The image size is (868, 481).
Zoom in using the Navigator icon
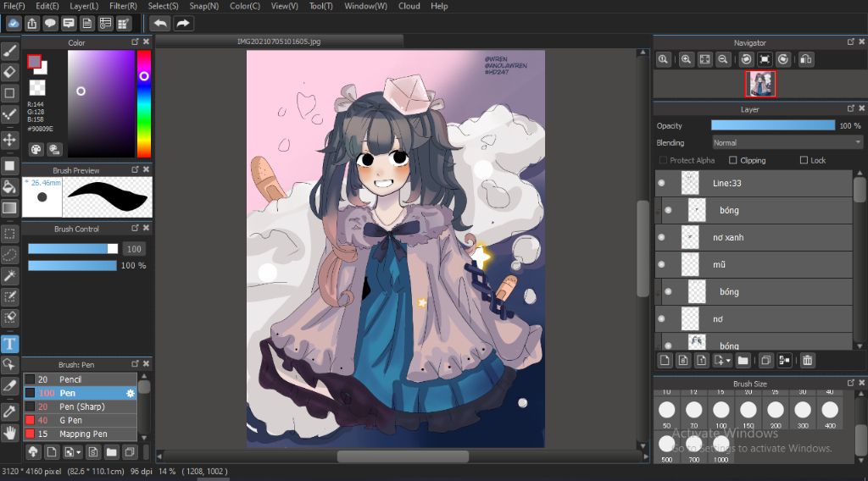(x=687, y=60)
